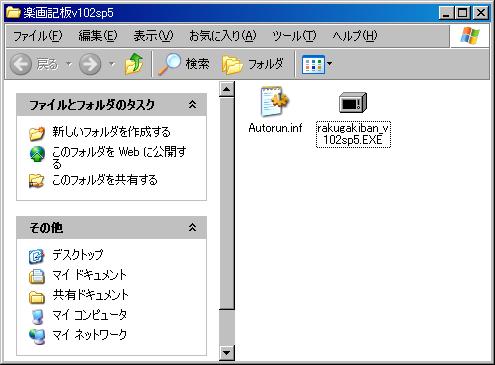Open the マイ ドキュメント link
Viewport: 495px width, 365px height.
tap(90, 275)
